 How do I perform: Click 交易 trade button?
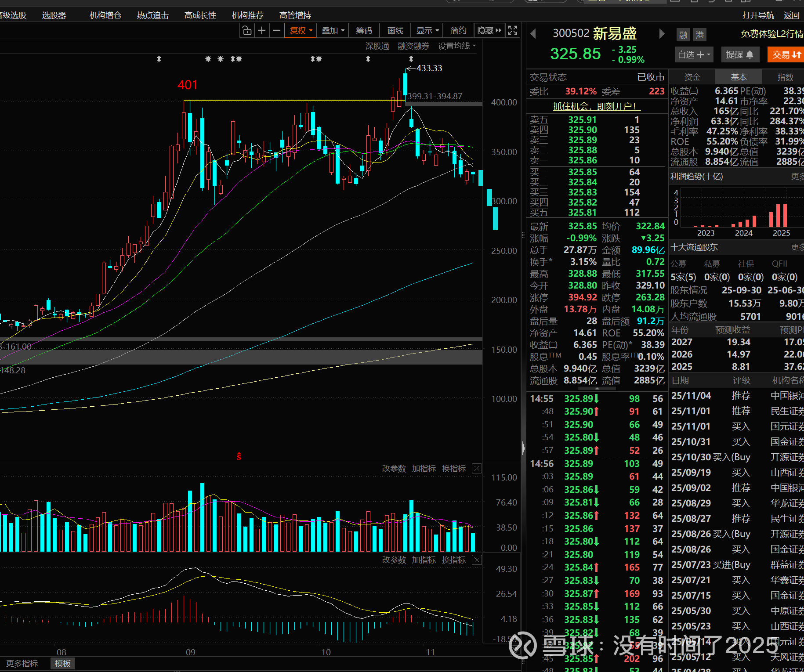pos(786,54)
